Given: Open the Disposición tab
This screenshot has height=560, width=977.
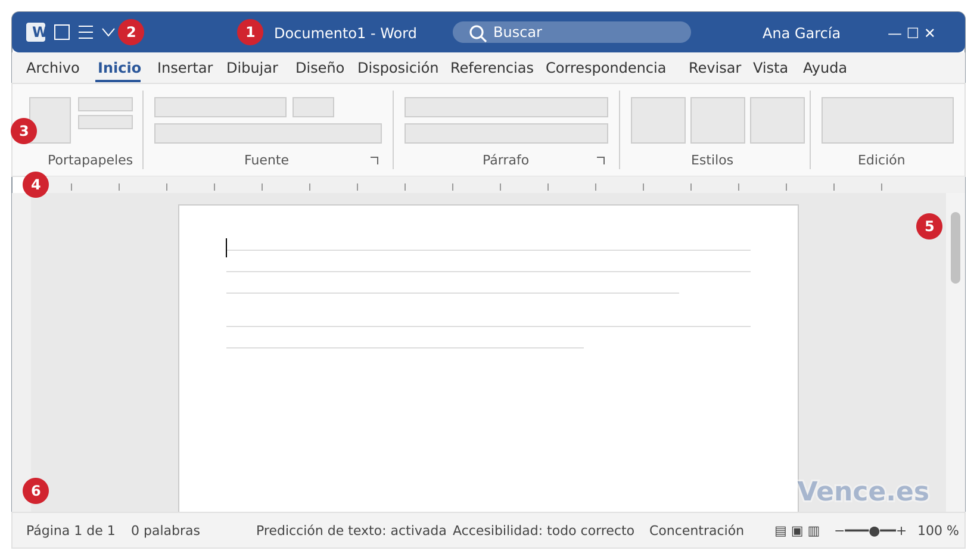Looking at the screenshot, I should pos(398,68).
